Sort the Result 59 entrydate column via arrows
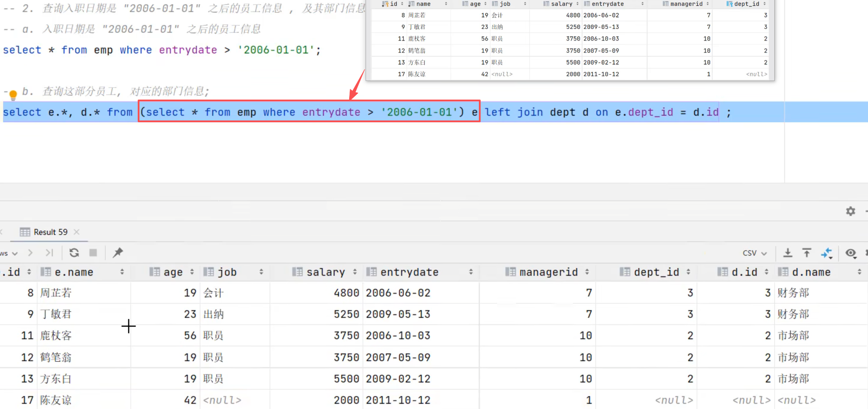The image size is (868, 409). [x=471, y=272]
